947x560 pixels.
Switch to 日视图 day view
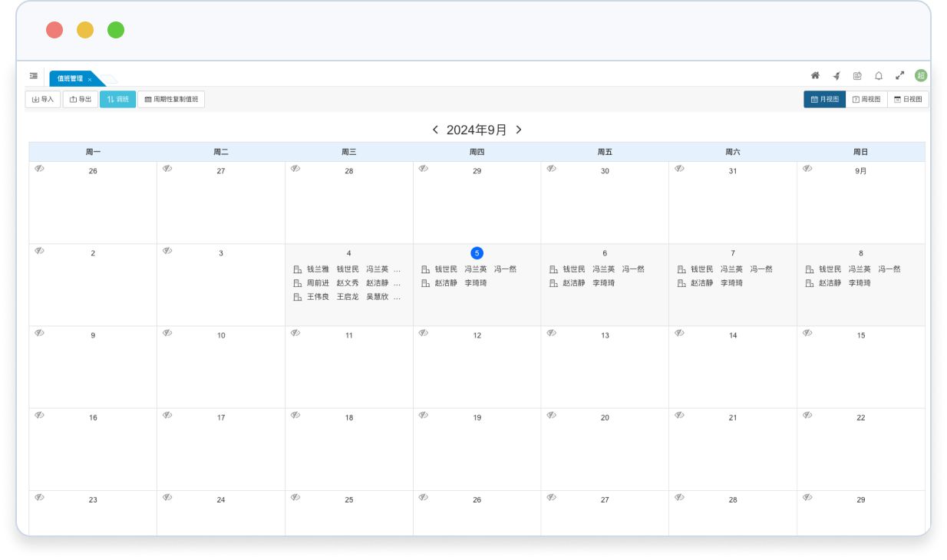coord(908,99)
